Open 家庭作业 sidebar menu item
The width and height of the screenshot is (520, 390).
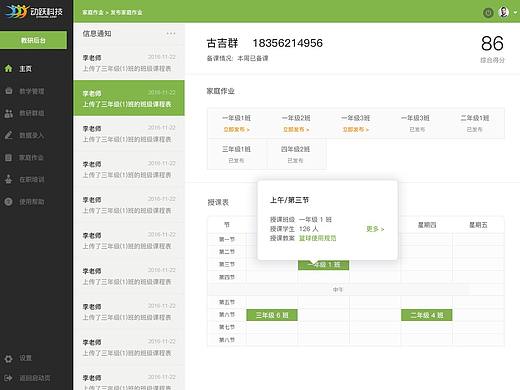(x=31, y=158)
